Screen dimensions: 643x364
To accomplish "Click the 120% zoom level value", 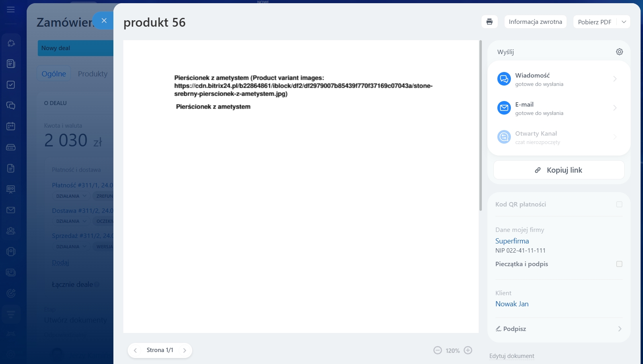I will 453,350.
